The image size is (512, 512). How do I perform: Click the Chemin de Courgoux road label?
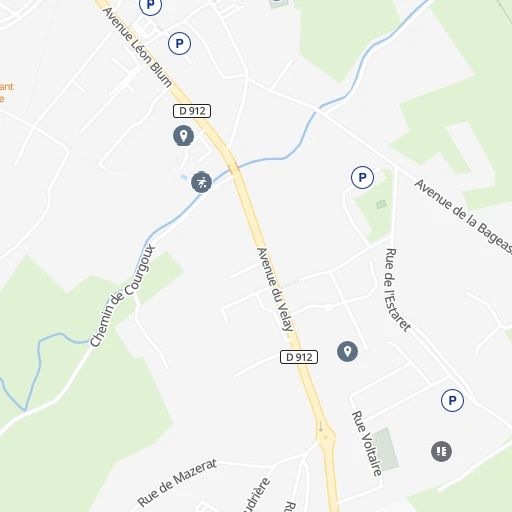pos(123,296)
